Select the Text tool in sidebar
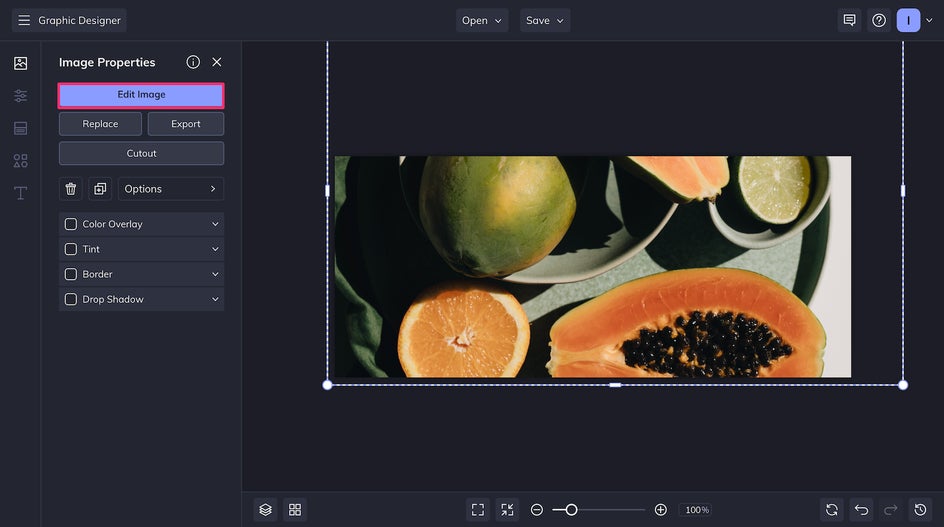Viewport: 944px width, 527px height. (x=20, y=193)
